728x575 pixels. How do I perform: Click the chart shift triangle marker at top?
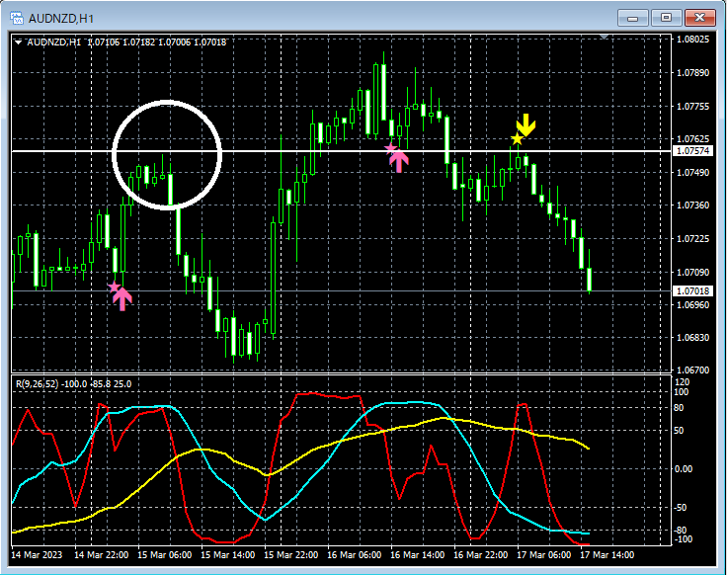pos(605,37)
